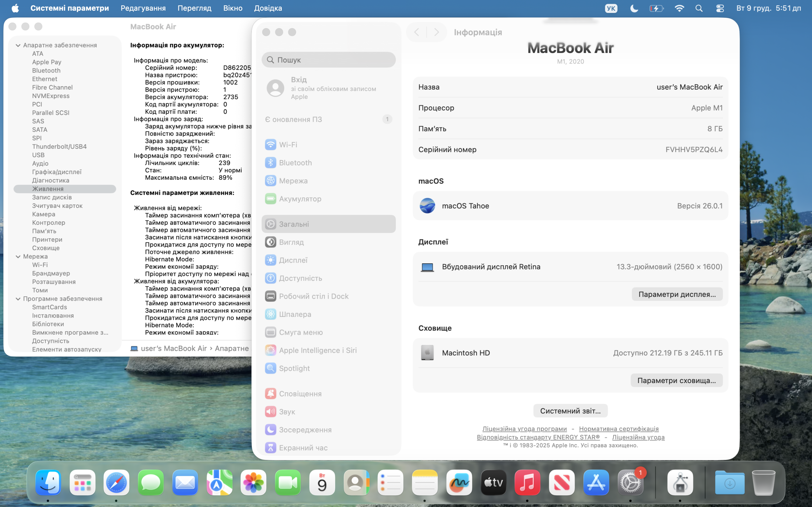The height and width of the screenshot is (507, 812).
Task: Open the Довідка menu
Action: [268, 8]
